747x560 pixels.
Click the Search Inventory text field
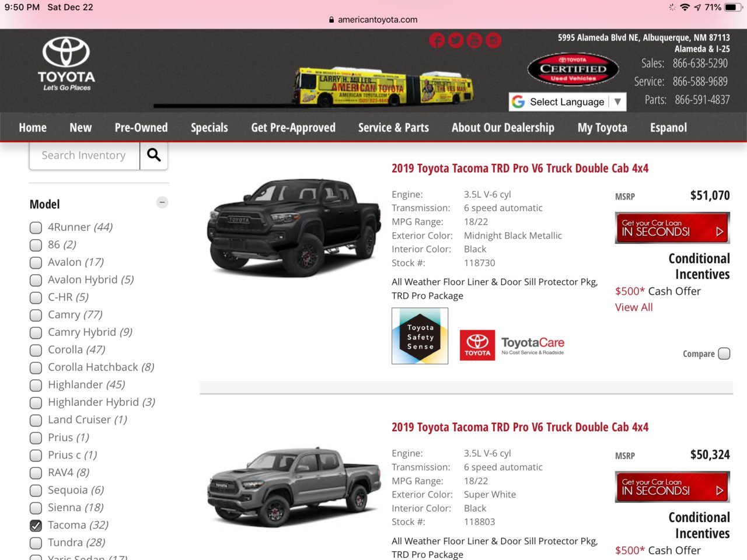click(x=85, y=155)
